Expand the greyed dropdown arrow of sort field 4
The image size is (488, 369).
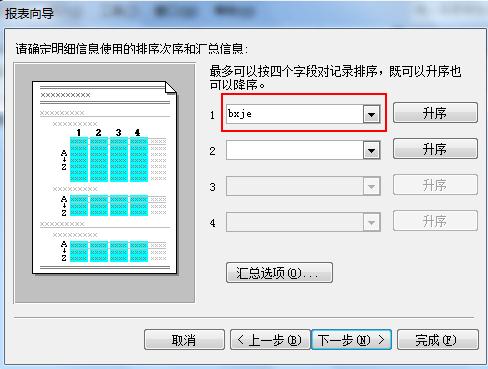click(x=371, y=222)
